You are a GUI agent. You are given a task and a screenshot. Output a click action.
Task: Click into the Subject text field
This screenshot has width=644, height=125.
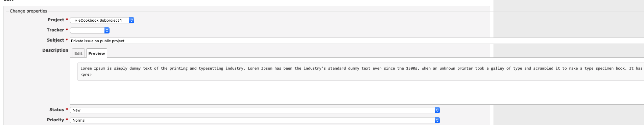(357, 41)
